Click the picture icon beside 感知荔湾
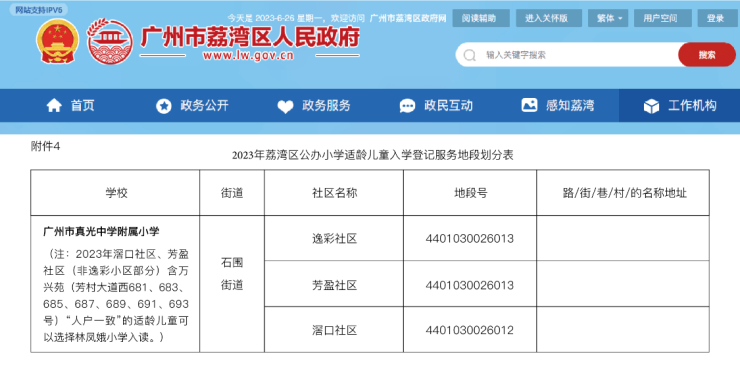This screenshot has width=740, height=367. click(x=529, y=105)
